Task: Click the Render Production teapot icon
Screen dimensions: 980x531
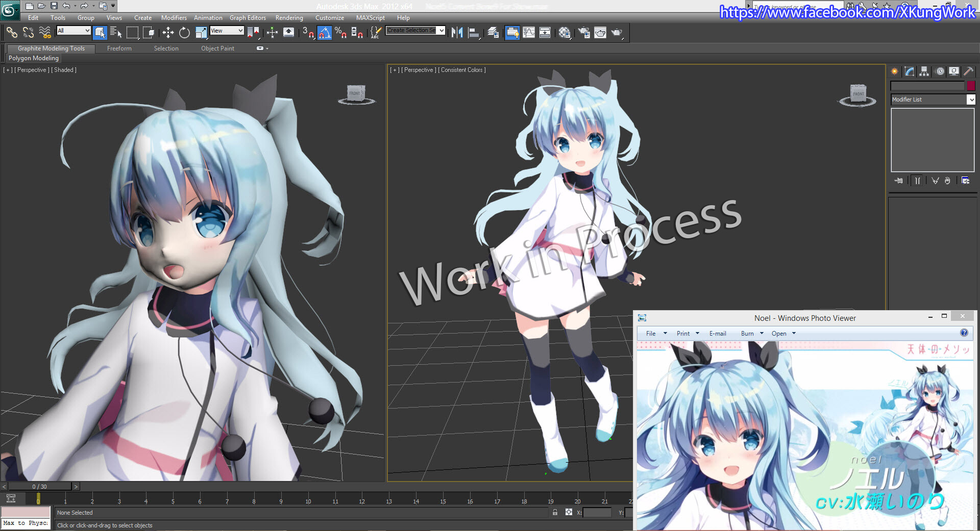Action: (617, 33)
